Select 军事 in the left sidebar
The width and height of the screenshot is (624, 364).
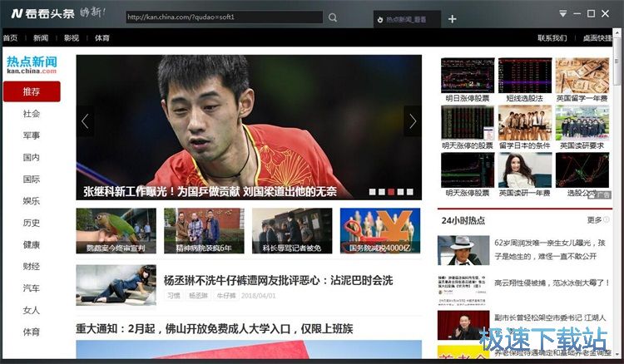[32, 135]
